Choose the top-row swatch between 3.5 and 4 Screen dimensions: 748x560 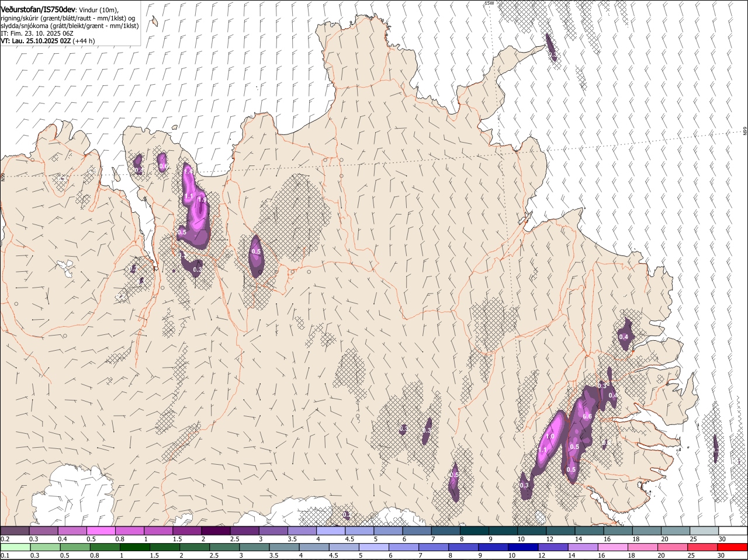tap(302, 530)
